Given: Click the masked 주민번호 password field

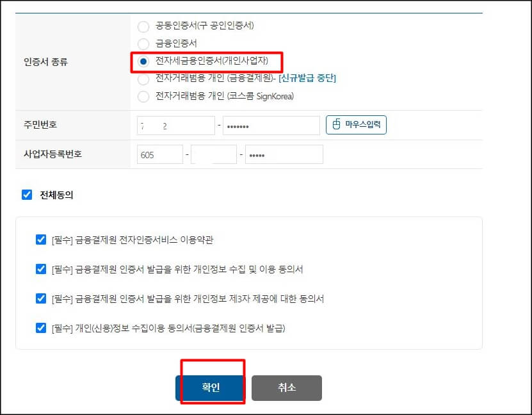Looking at the screenshot, I should (271, 125).
